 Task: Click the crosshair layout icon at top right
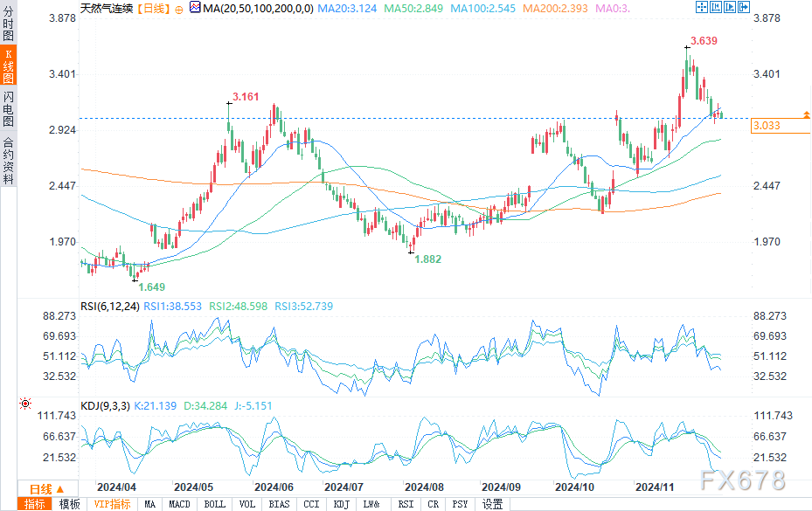coord(701,7)
